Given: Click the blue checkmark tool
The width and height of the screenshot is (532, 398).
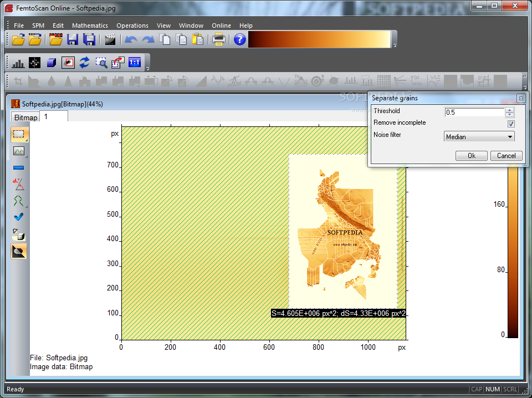Looking at the screenshot, I should 19,217.
